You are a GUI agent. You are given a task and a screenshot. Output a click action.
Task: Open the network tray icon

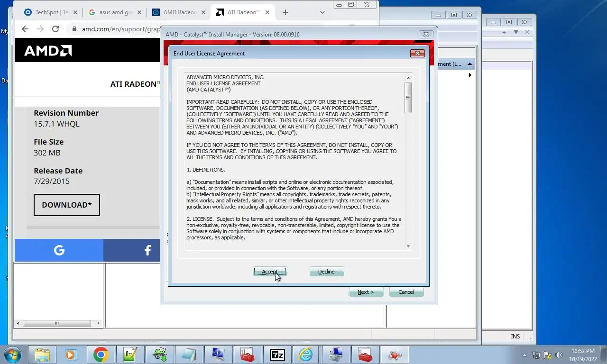pos(536,355)
